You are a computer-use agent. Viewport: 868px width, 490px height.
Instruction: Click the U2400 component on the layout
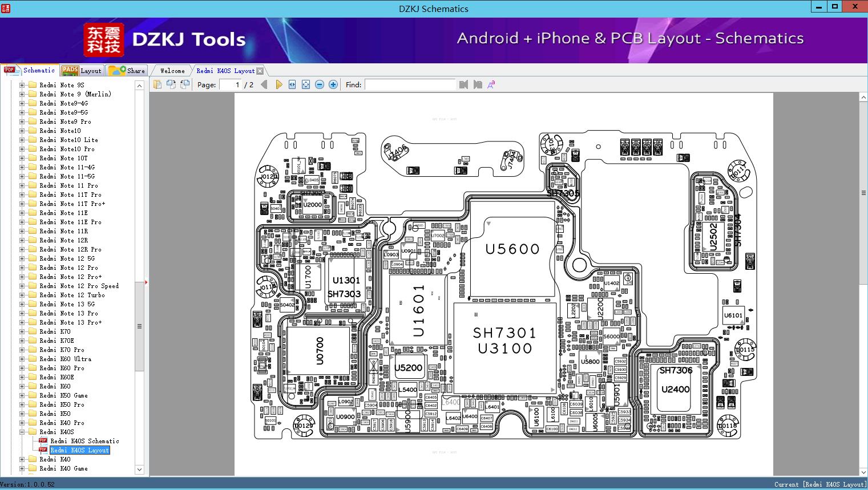tap(675, 389)
